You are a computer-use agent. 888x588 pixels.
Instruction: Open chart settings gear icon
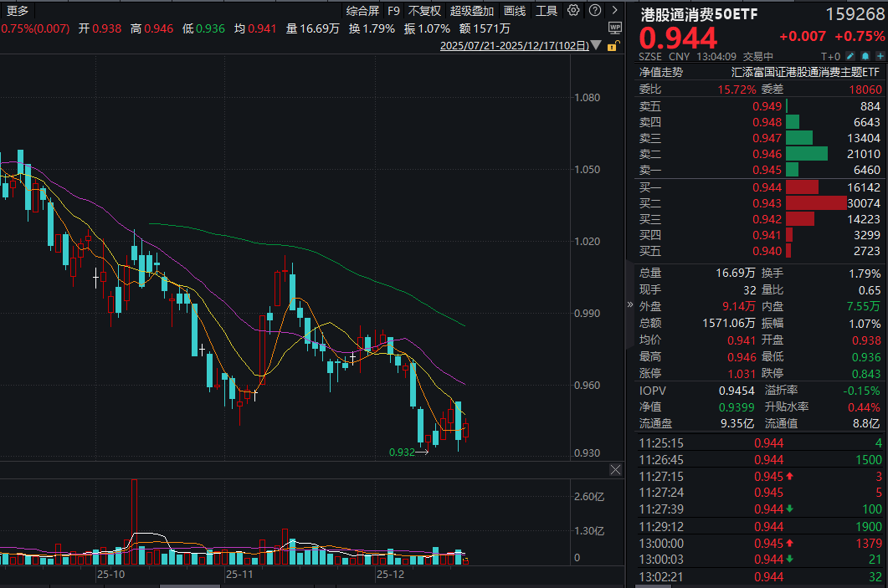[573, 11]
